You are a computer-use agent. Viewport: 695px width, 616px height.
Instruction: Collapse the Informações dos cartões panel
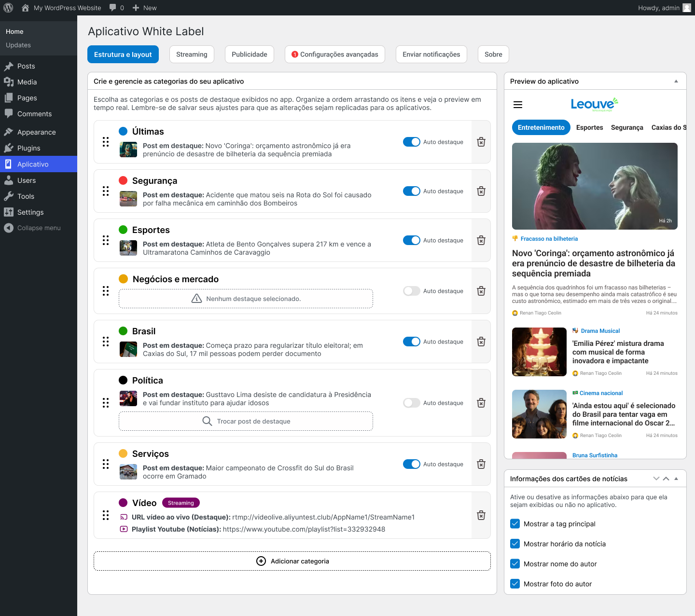(677, 478)
